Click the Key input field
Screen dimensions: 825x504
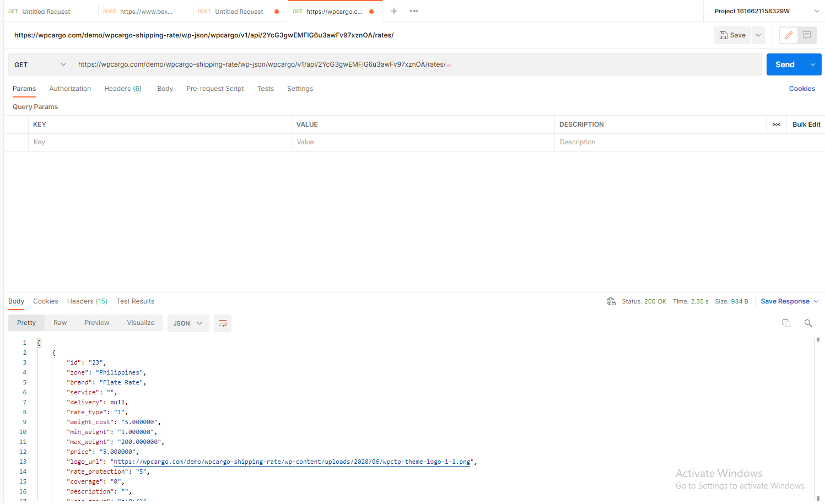[160, 142]
